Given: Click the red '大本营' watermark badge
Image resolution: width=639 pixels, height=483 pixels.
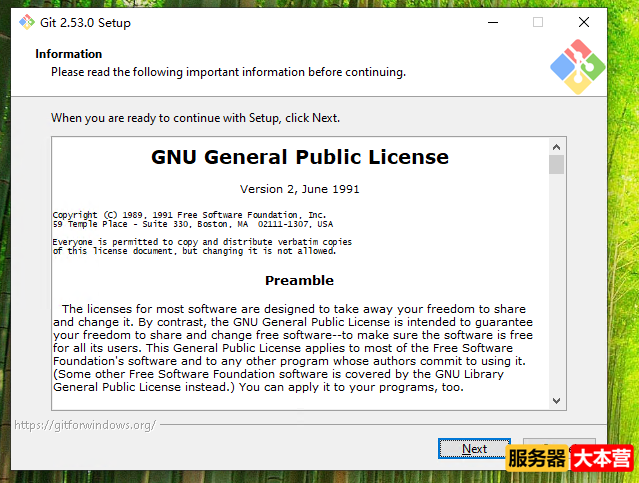Looking at the screenshot, I should click(602, 460).
